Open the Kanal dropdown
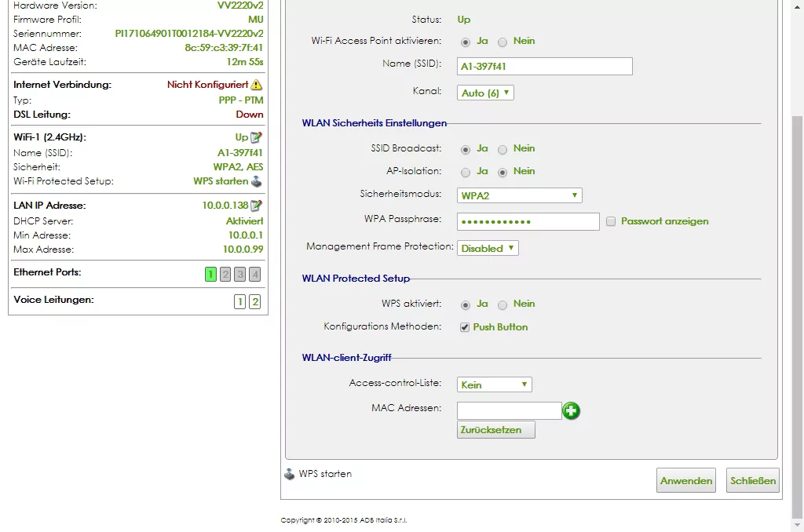 click(x=485, y=93)
